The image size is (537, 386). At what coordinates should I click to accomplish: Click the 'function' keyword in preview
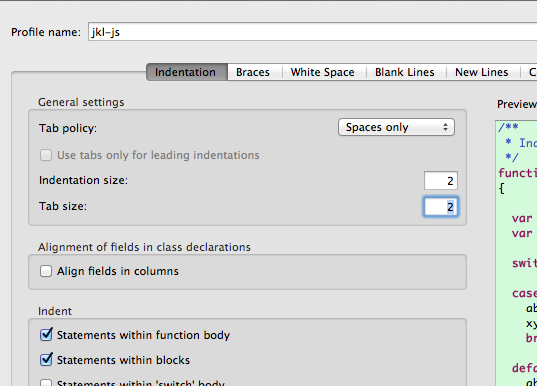coord(517,173)
